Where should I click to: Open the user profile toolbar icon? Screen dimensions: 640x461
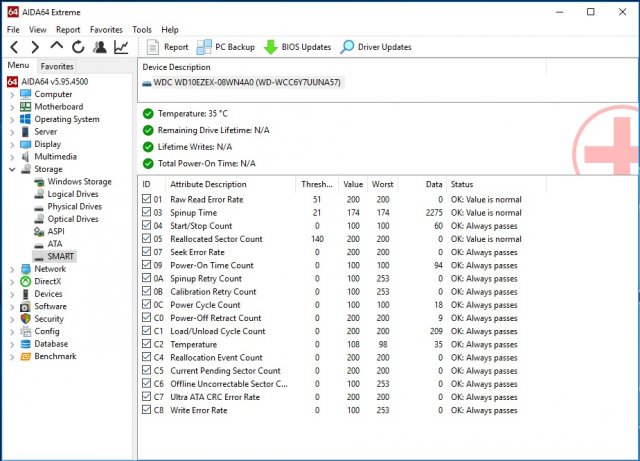[100, 47]
